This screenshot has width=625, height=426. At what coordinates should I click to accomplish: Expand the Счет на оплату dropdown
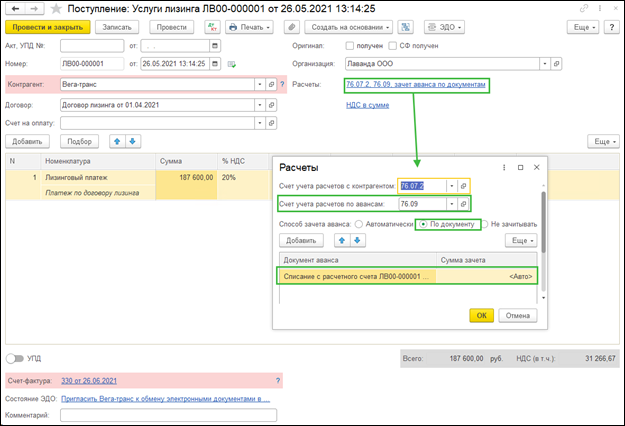[x=260, y=123]
